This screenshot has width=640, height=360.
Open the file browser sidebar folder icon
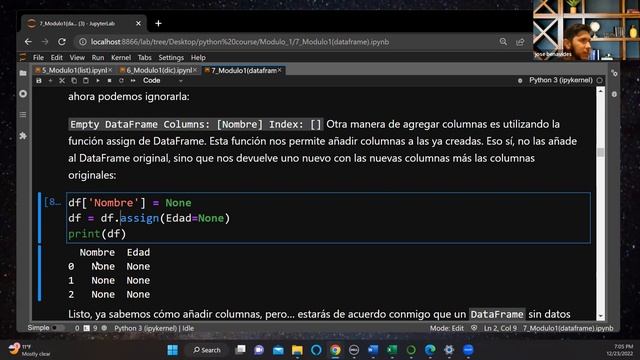point(23,73)
